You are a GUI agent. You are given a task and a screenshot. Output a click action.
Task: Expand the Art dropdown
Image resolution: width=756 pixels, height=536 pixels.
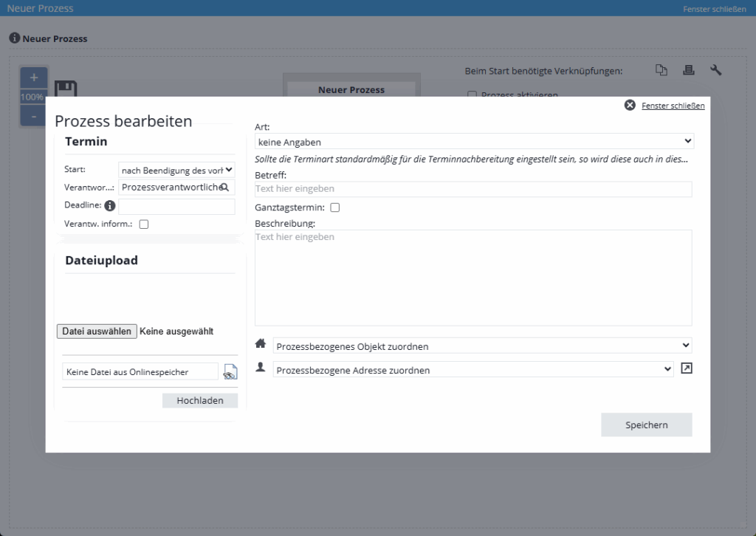(x=473, y=141)
